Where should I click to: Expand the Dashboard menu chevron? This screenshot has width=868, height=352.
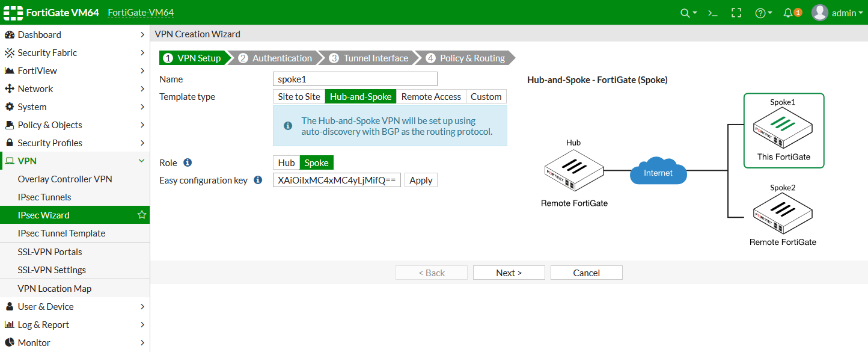tap(142, 35)
